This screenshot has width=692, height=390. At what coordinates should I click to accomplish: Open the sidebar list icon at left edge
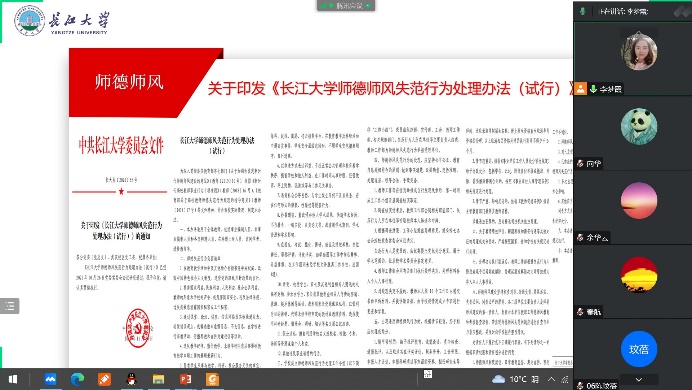tap(10, 306)
